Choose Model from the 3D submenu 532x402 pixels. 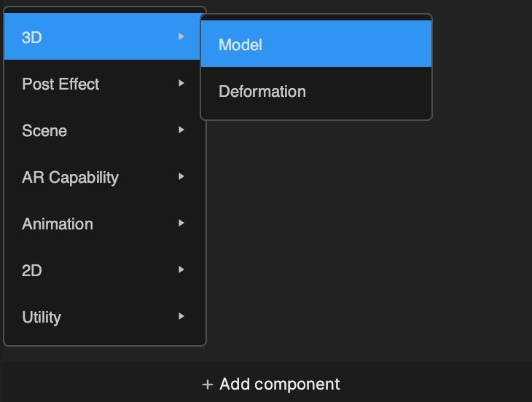click(316, 44)
